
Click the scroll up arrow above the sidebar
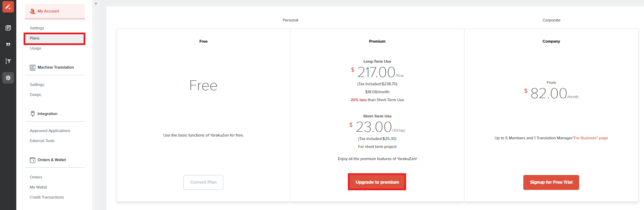[96, 3]
